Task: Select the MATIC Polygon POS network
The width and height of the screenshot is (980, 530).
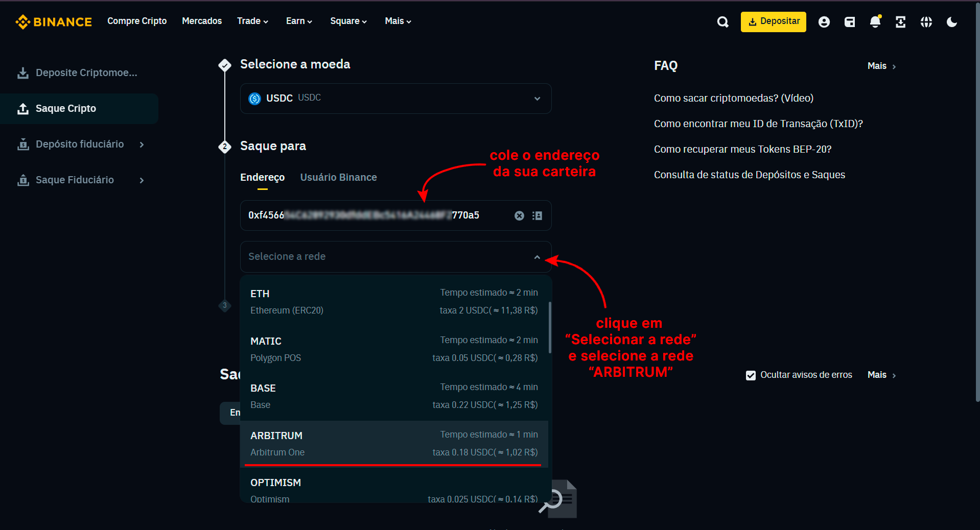Action: 394,349
